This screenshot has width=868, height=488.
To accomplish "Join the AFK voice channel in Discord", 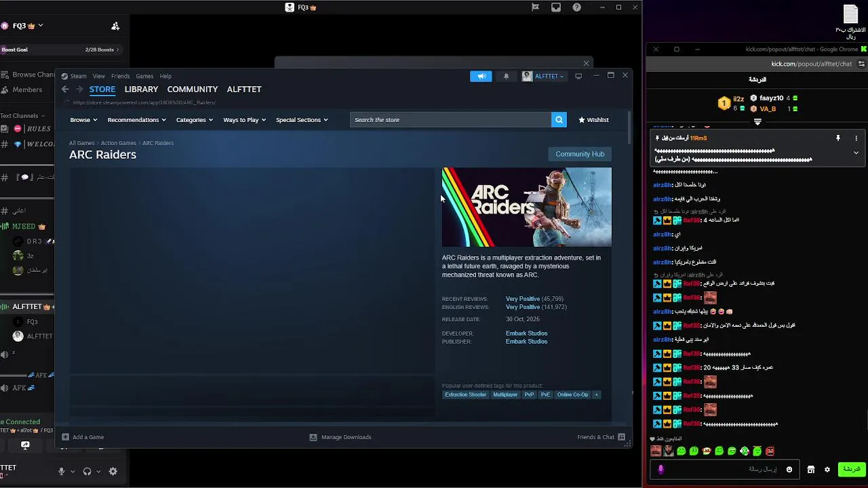I will pyautogui.click(x=19, y=388).
